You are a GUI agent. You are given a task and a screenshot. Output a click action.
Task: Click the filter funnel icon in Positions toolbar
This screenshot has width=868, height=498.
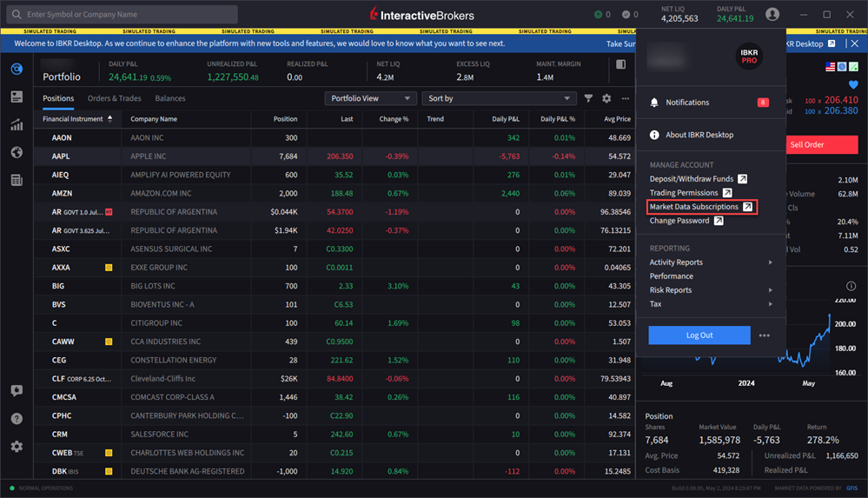(588, 98)
